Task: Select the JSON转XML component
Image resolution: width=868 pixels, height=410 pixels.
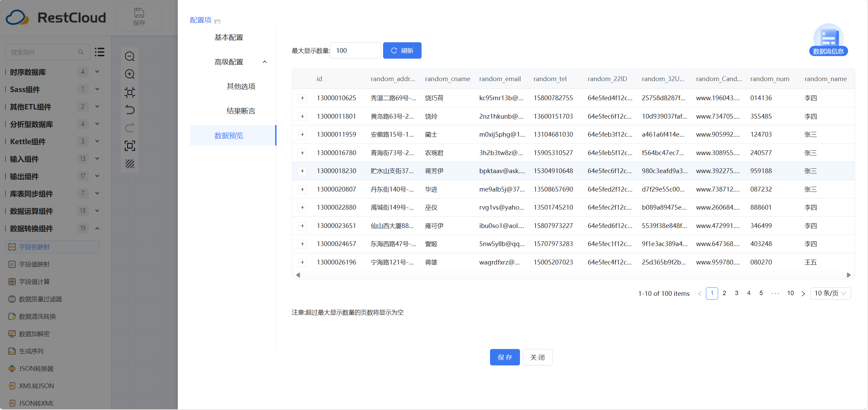Action: click(x=31, y=403)
